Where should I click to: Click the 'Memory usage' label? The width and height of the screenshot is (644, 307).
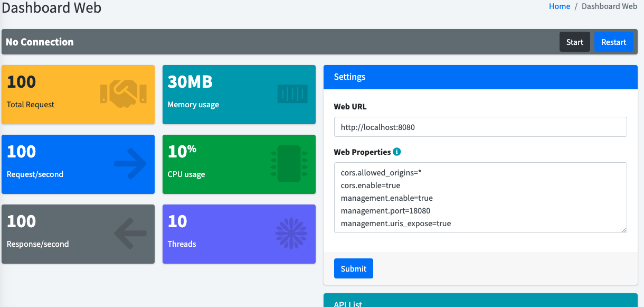click(x=193, y=105)
